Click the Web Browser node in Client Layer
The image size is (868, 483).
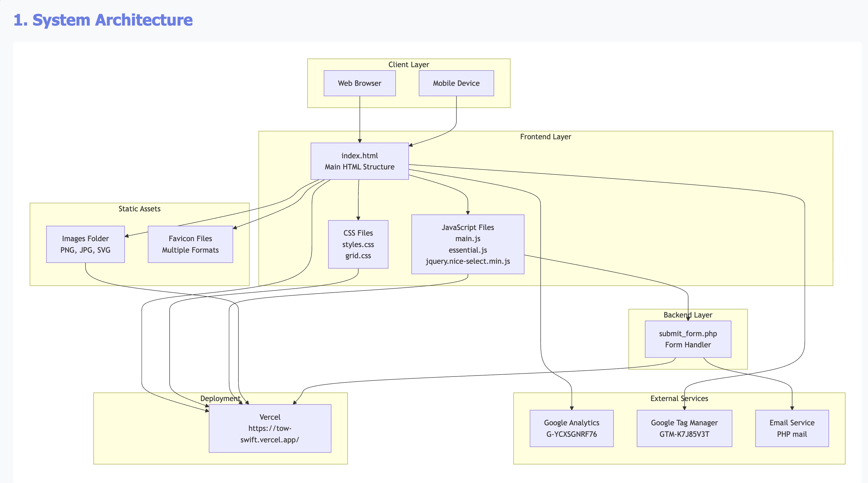click(x=360, y=83)
